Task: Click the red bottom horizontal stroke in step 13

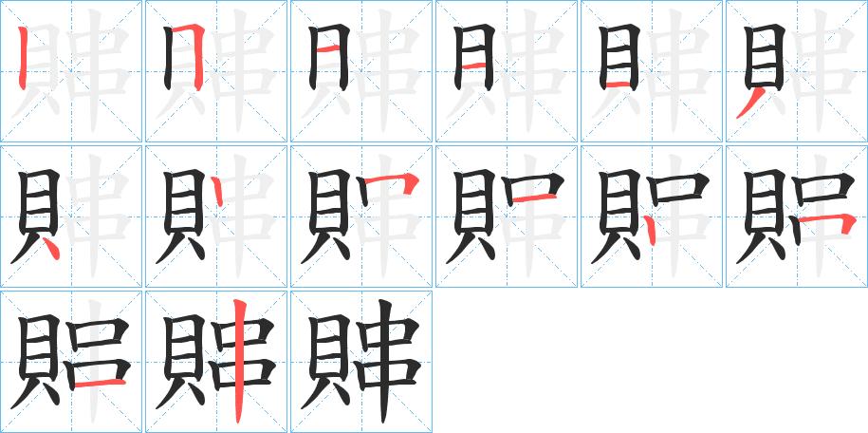Action: click(101, 383)
